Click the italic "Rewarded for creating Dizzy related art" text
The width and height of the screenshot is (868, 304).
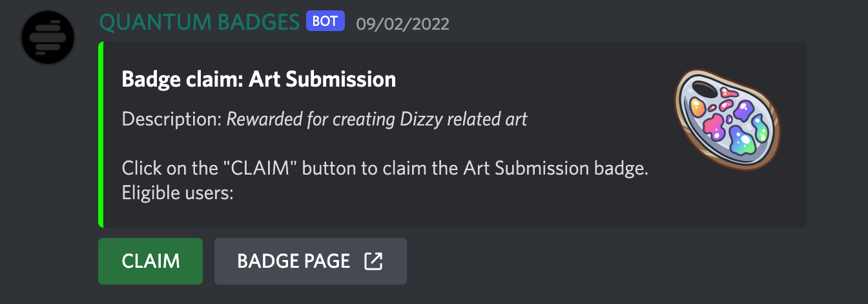(x=377, y=119)
